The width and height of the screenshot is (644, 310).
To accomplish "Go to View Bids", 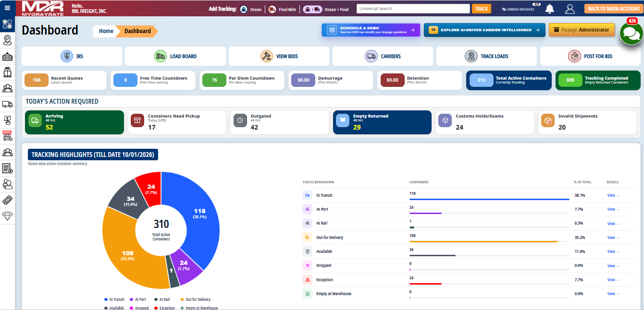I will 279,56.
